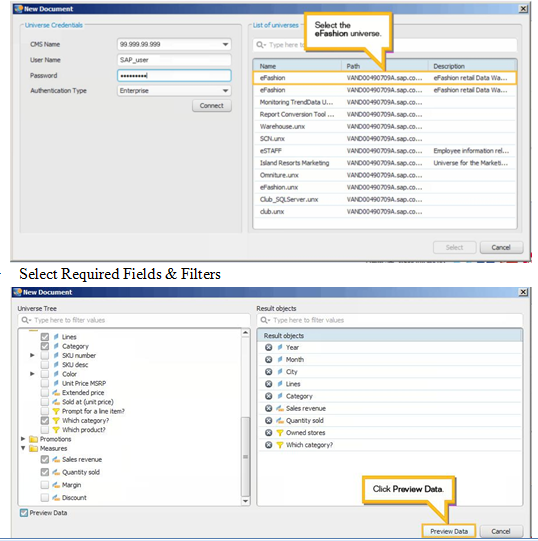Select the Club_SQLServer.unx universe row
Viewport: 538px width, 541px height.
384,199
